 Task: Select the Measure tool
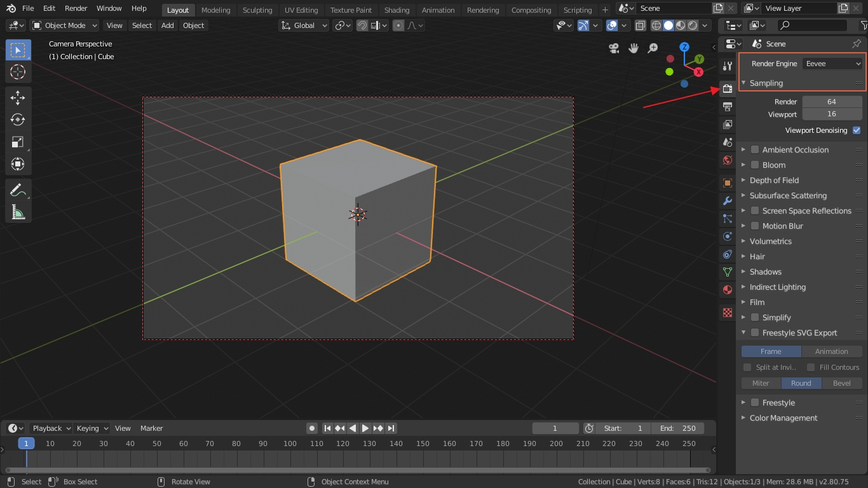tap(18, 212)
